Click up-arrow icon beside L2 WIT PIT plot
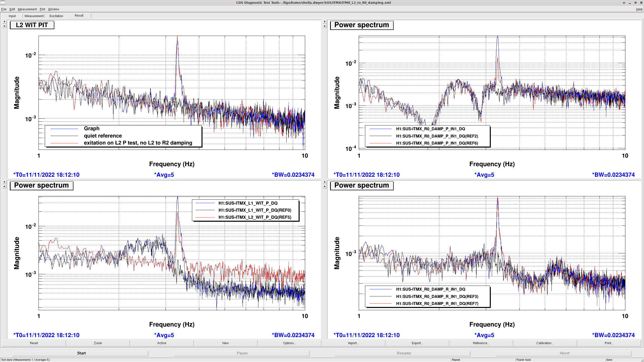This screenshot has height=362, width=644. point(4,26)
